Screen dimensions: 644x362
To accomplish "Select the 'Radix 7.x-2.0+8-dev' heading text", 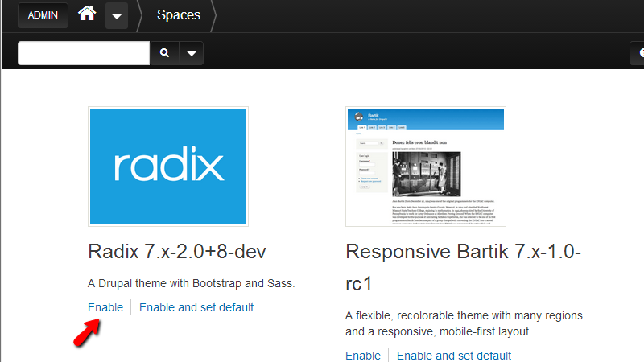I will coord(177,251).
